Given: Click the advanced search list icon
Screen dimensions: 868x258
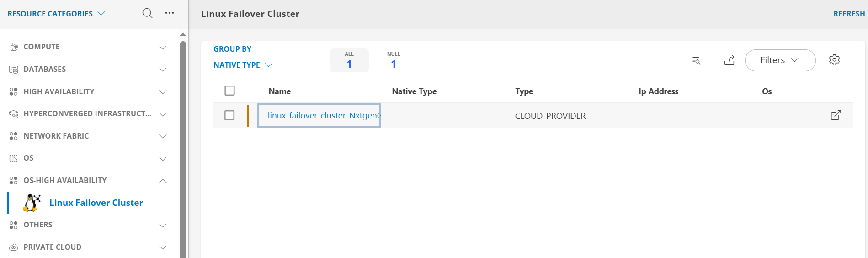Looking at the screenshot, I should coord(696,60).
